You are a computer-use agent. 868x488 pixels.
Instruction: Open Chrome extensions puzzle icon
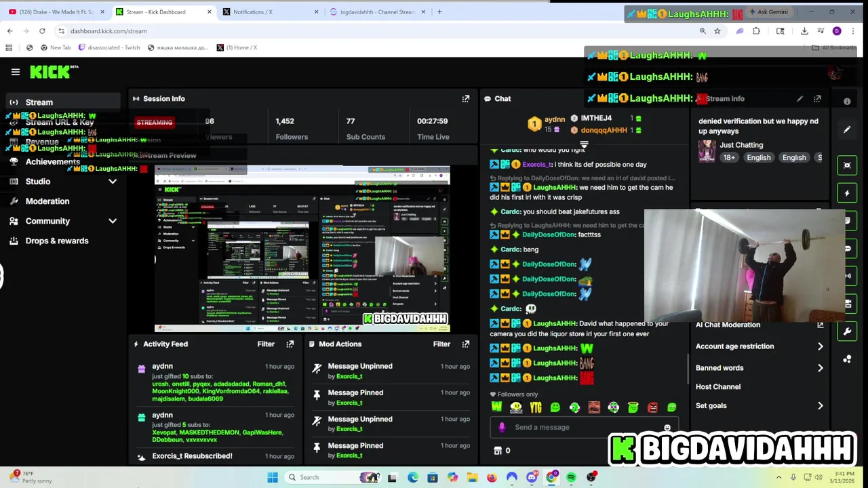pos(756,31)
